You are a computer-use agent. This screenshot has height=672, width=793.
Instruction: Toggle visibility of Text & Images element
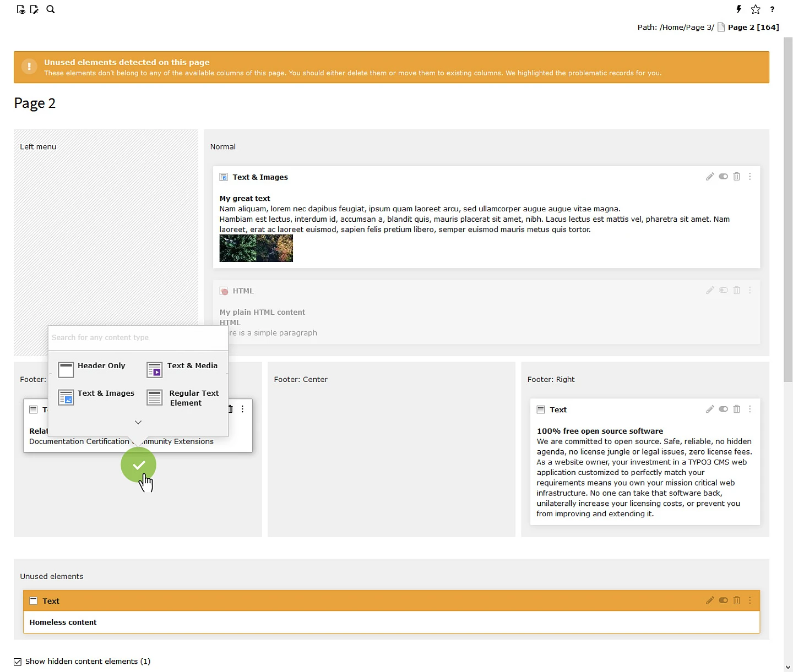pyautogui.click(x=723, y=177)
